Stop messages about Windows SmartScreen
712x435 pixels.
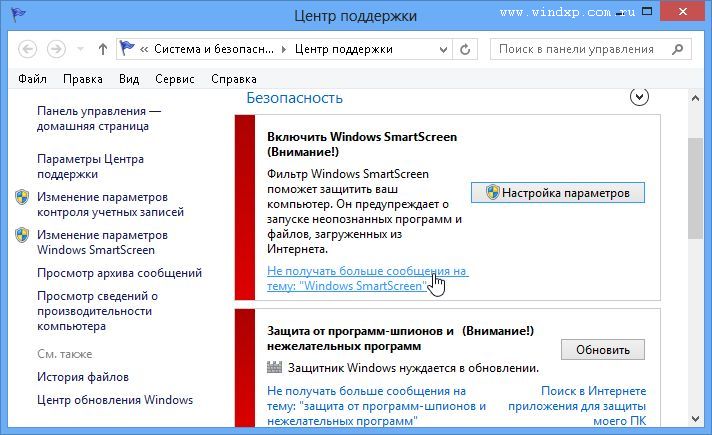(x=367, y=278)
